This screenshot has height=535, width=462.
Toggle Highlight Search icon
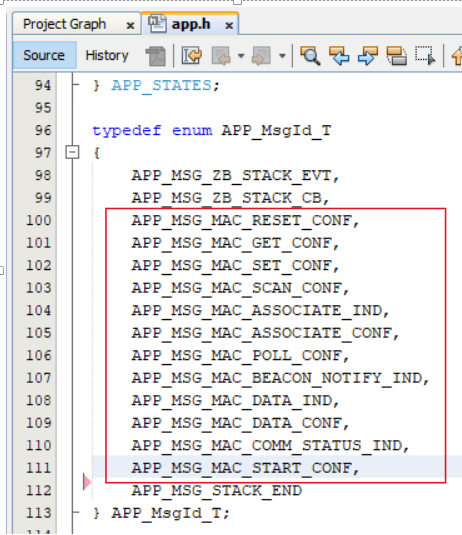[x=396, y=56]
